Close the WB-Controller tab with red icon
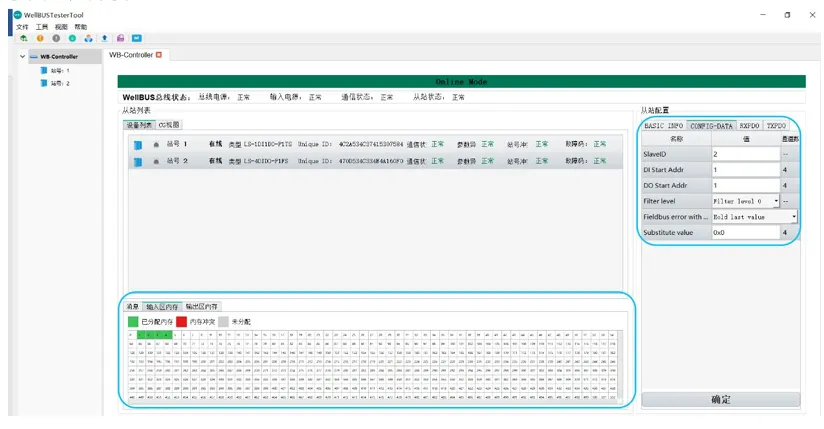Viewport: 824px width, 429px height. pos(158,55)
